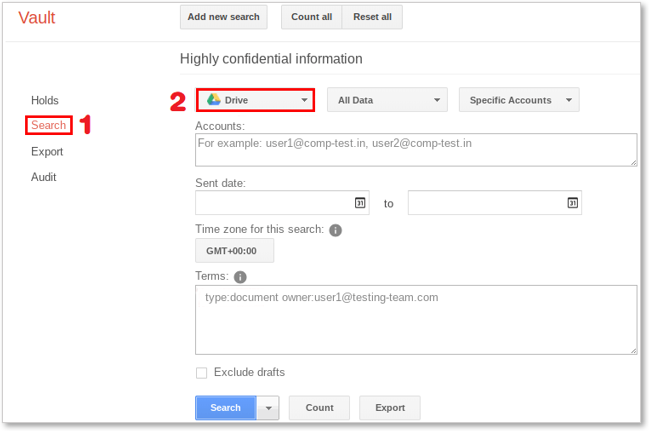The image size is (649, 431).
Task: Click the Accounts field resize handle
Action: coord(634,163)
